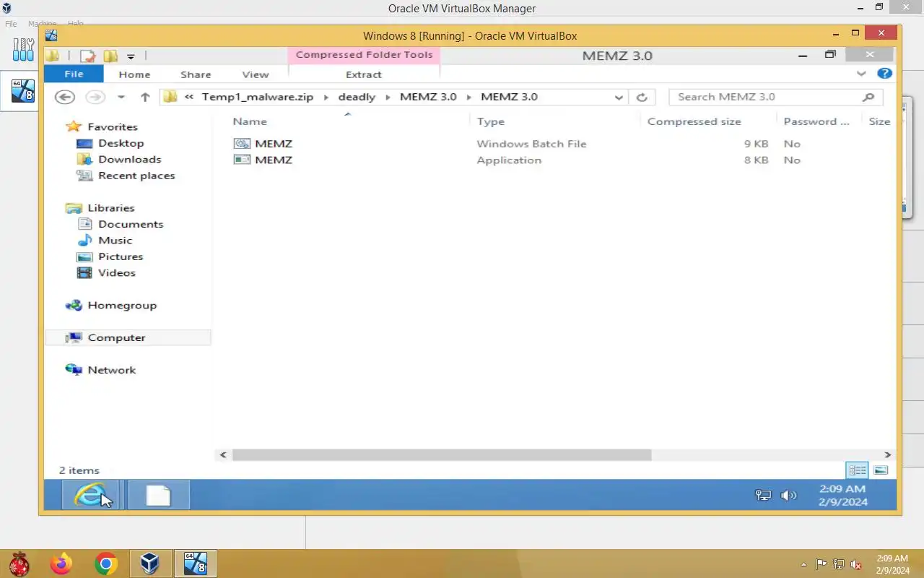Show hidden icons in host tray
Screen dimensions: 924x578
pyautogui.click(x=803, y=564)
